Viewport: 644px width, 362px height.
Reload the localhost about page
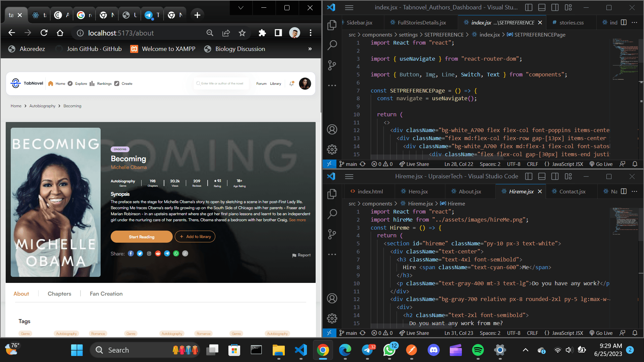44,33
